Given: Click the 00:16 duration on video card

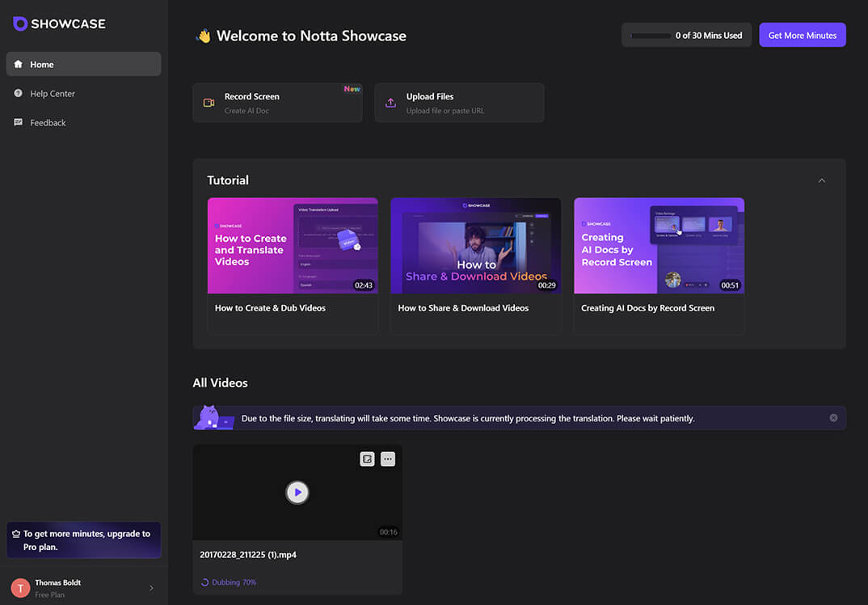Looking at the screenshot, I should pos(388,532).
